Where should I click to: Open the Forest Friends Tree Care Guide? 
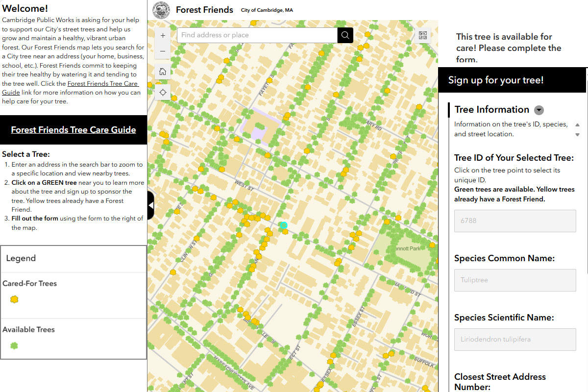(73, 130)
